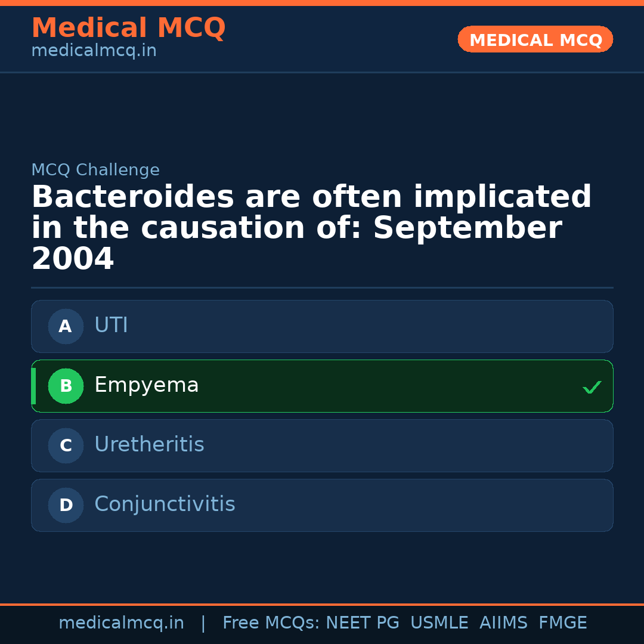Image resolution: width=644 pixels, height=644 pixels.
Task: Select the "A" option letter circle
Action: [66, 326]
